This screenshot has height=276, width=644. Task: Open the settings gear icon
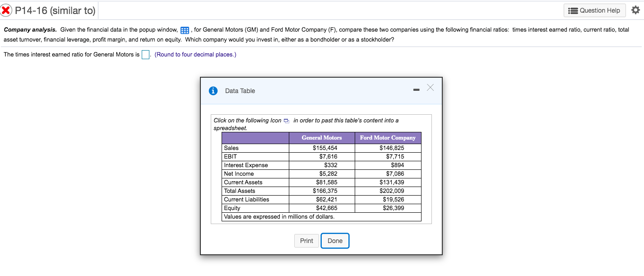pyautogui.click(x=635, y=10)
